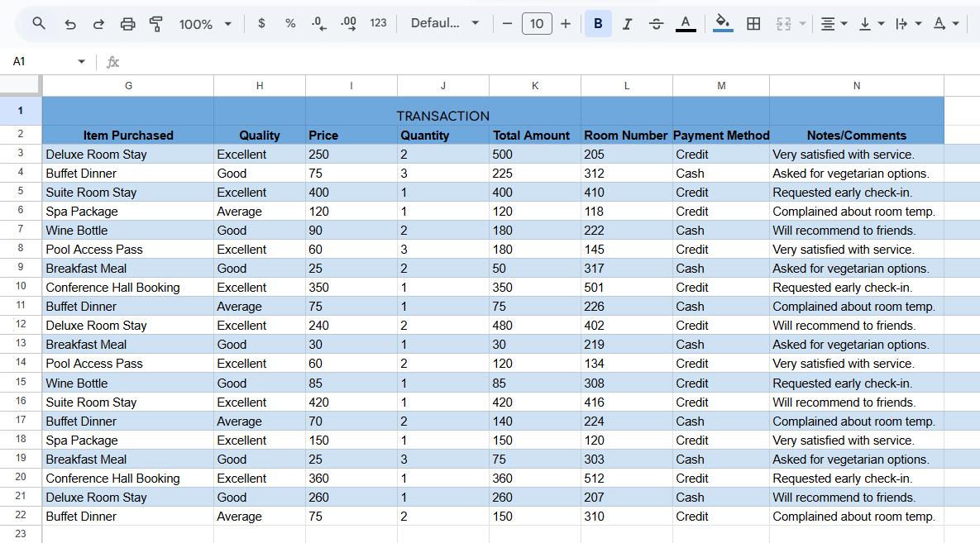
Task: Open the fill color bucket
Action: click(722, 23)
